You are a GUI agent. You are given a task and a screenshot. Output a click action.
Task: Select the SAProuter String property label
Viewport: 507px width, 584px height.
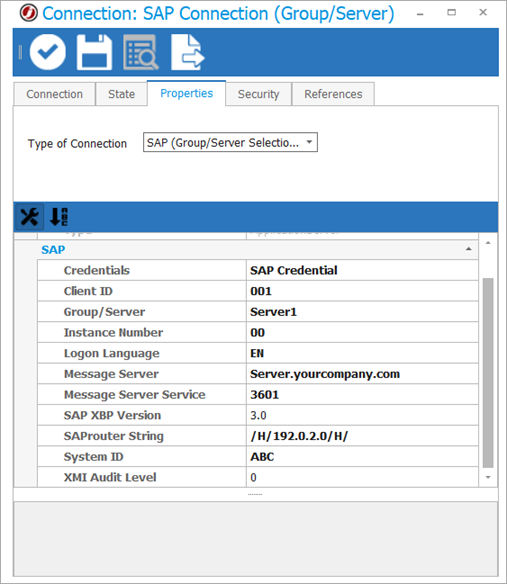pos(114,436)
